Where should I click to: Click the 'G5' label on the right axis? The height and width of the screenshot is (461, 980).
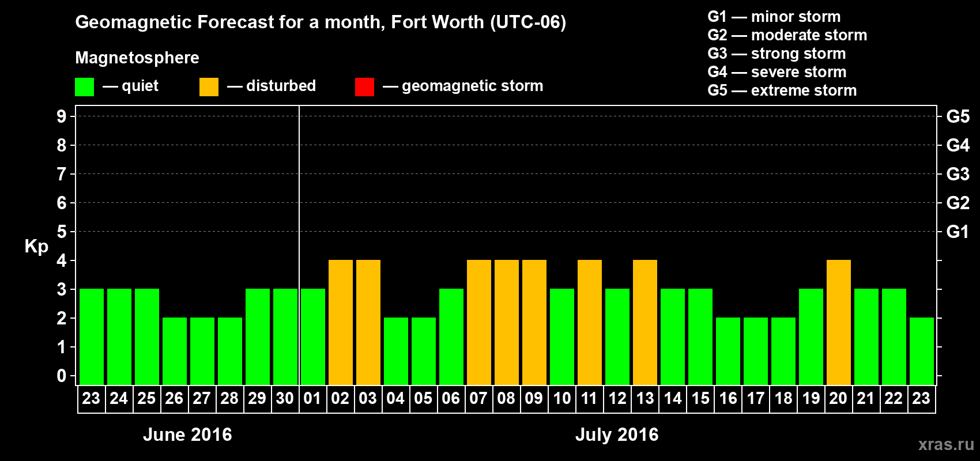point(958,116)
